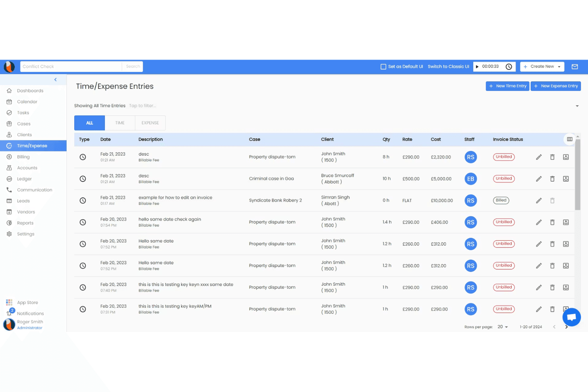This screenshot has height=392, width=588.
Task: Click the EB staff avatar
Action: pos(471,179)
